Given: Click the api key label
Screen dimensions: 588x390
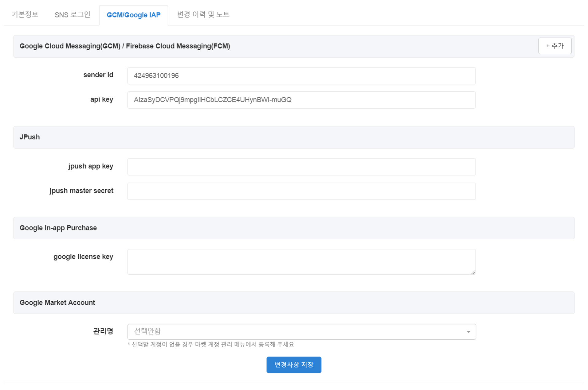Looking at the screenshot, I should [102, 99].
